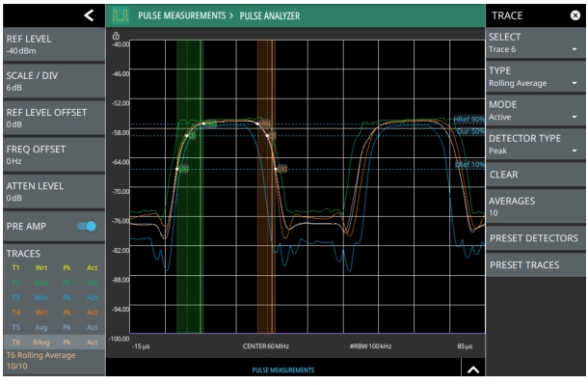Select trace T1 row in Traces list

point(54,267)
